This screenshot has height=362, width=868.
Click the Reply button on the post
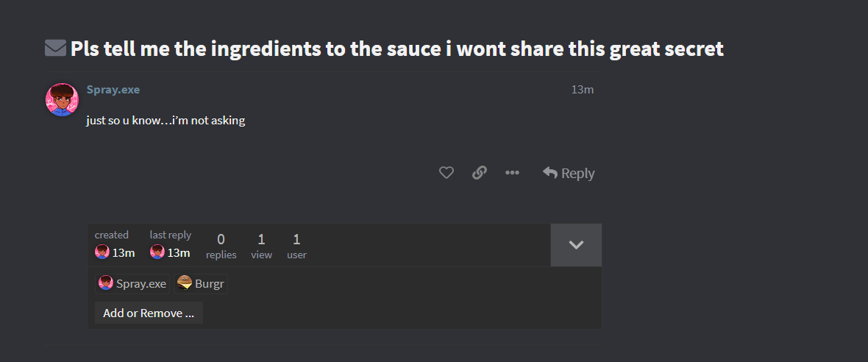(x=569, y=173)
